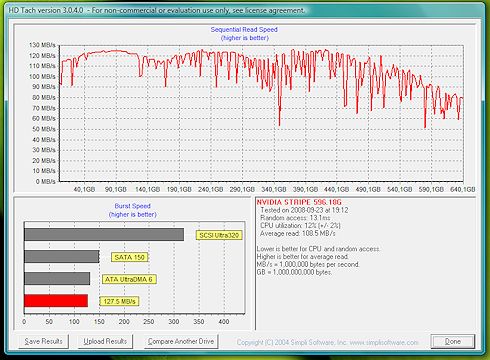Select the CPU utilization 12% line
This screenshot has width=490, height=360.
coord(300,226)
